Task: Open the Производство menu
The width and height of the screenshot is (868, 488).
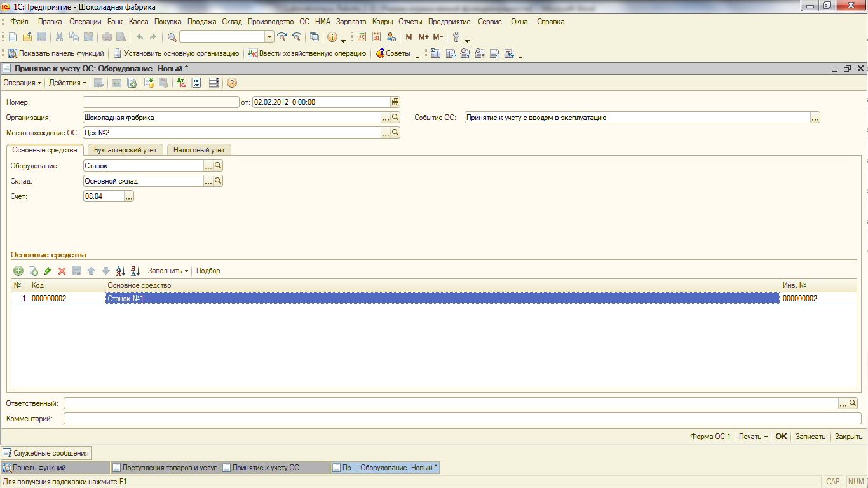Action: click(271, 22)
